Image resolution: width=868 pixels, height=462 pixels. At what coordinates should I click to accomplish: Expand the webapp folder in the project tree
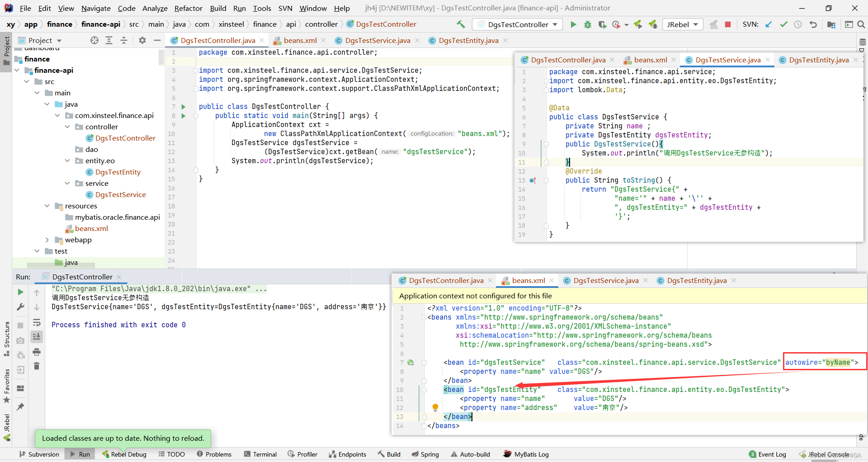(x=47, y=240)
